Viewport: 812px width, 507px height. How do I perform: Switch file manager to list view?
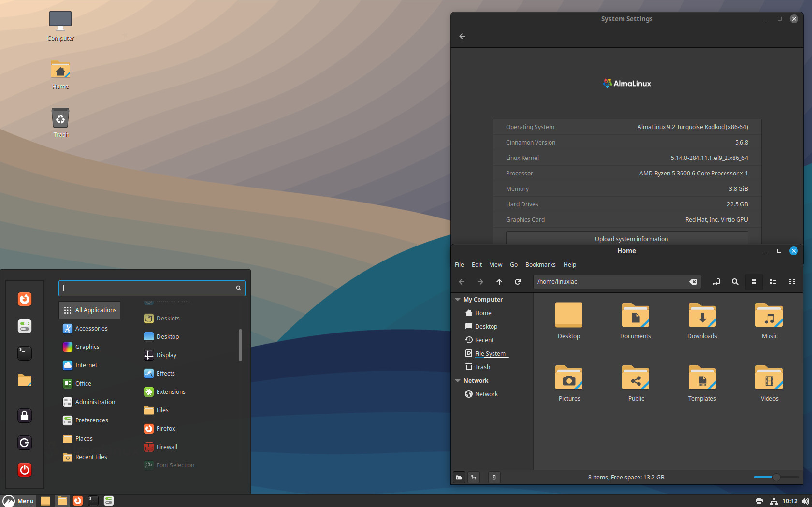pos(773,282)
